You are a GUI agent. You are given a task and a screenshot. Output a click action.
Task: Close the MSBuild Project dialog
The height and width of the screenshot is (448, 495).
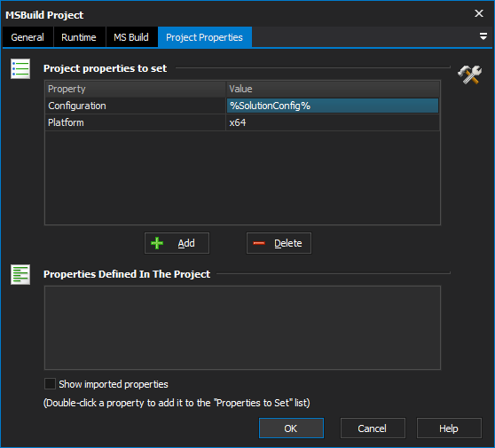pos(479,13)
